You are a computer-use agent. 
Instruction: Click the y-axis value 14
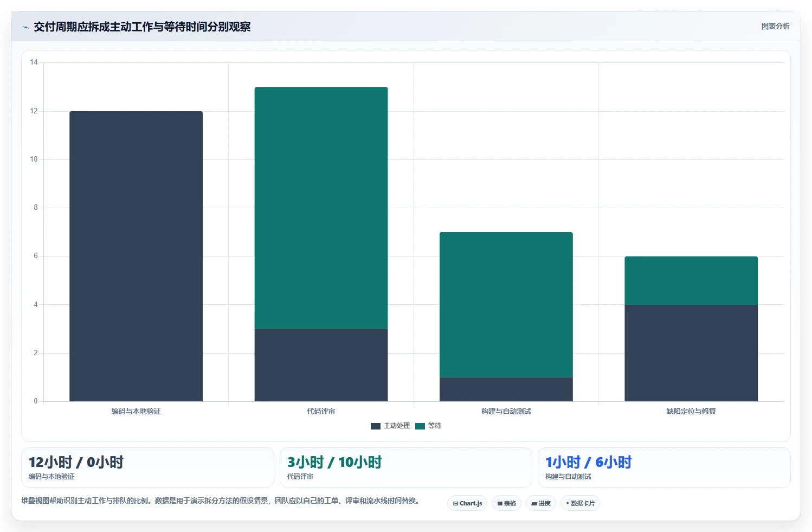pos(34,62)
